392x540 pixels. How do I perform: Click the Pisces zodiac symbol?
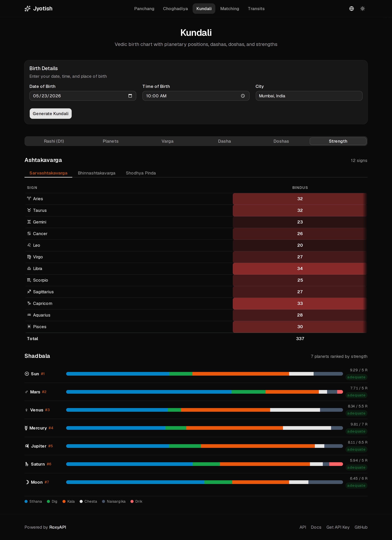tap(29, 327)
